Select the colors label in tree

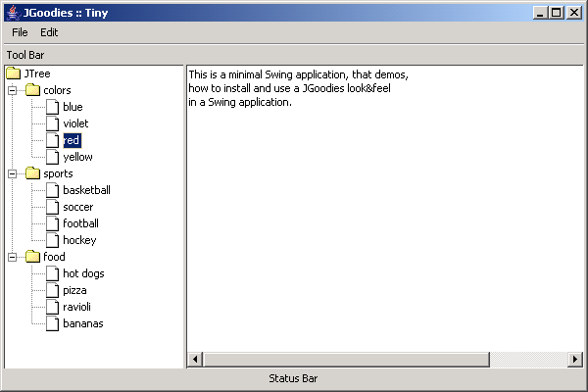click(57, 90)
